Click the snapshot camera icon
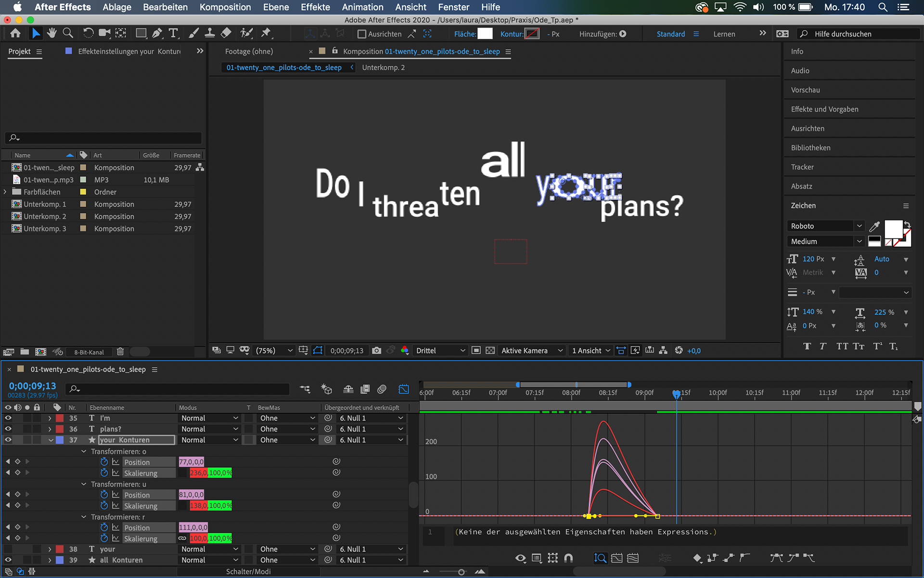Image resolution: width=924 pixels, height=578 pixels. point(376,351)
